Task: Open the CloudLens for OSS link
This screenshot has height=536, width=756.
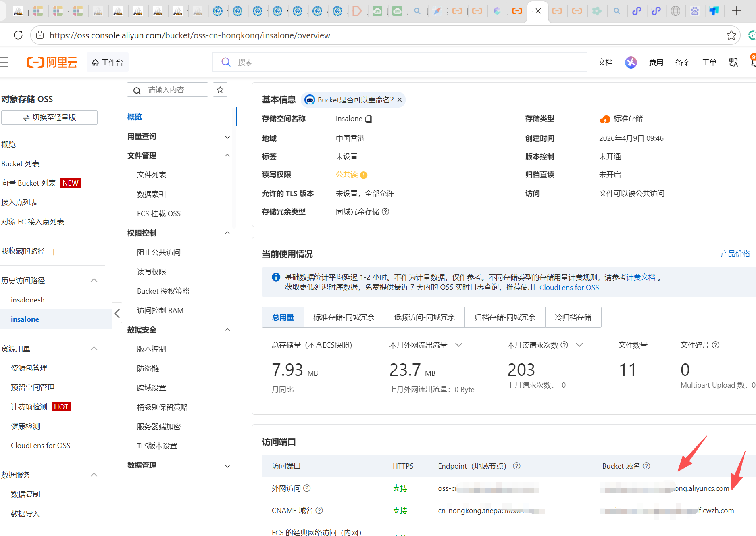Action: (569, 288)
